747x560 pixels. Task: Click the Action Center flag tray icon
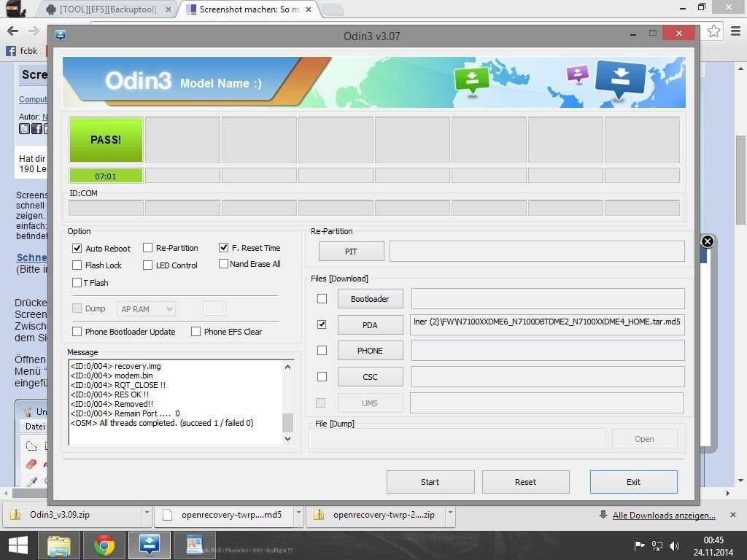point(639,545)
